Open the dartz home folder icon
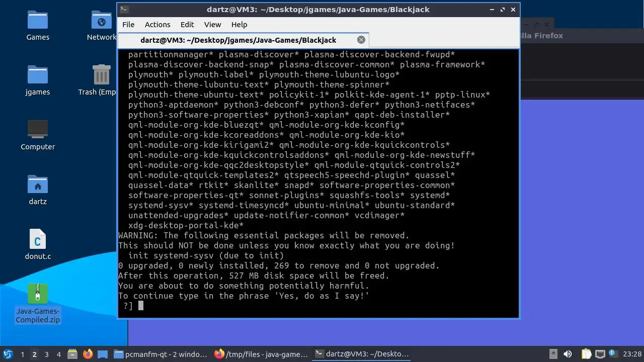The image size is (644, 362). coord(38,190)
